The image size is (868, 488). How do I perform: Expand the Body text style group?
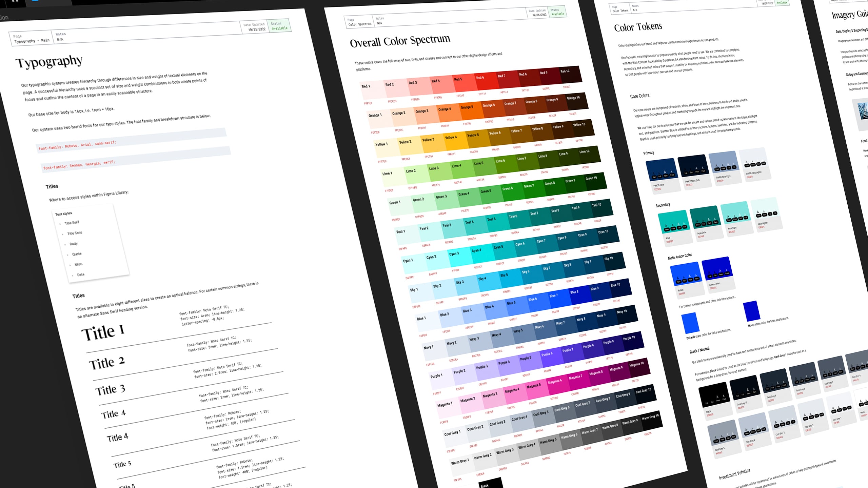[65, 245]
